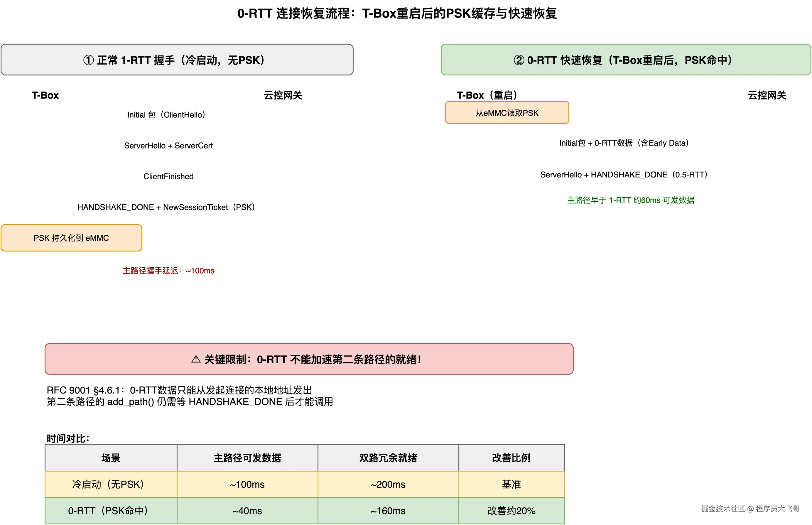Click the Initial包 + 0-RTT数据 label
This screenshot has width=812, height=525.
tap(624, 143)
